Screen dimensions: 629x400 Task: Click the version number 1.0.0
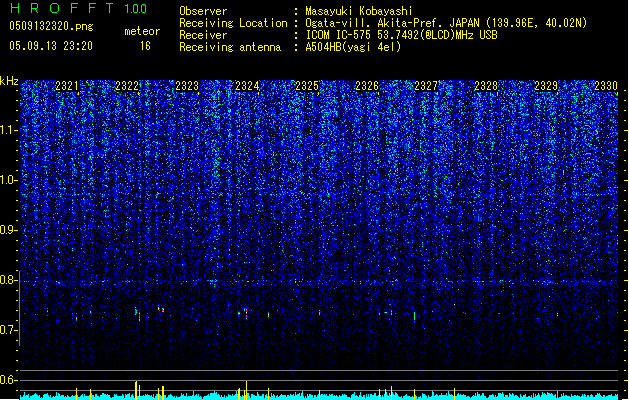136,9
